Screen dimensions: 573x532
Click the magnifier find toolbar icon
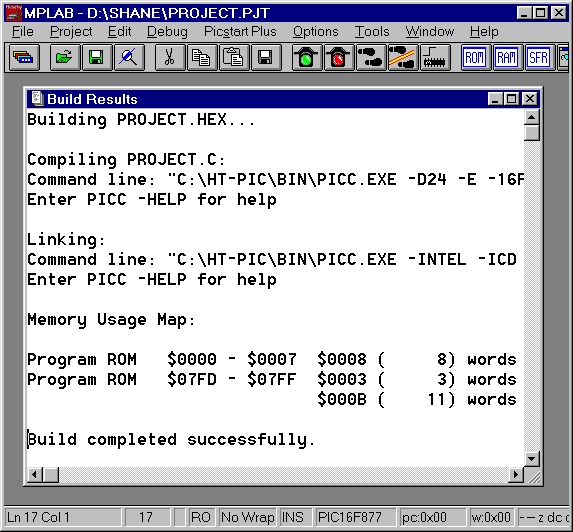click(129, 57)
